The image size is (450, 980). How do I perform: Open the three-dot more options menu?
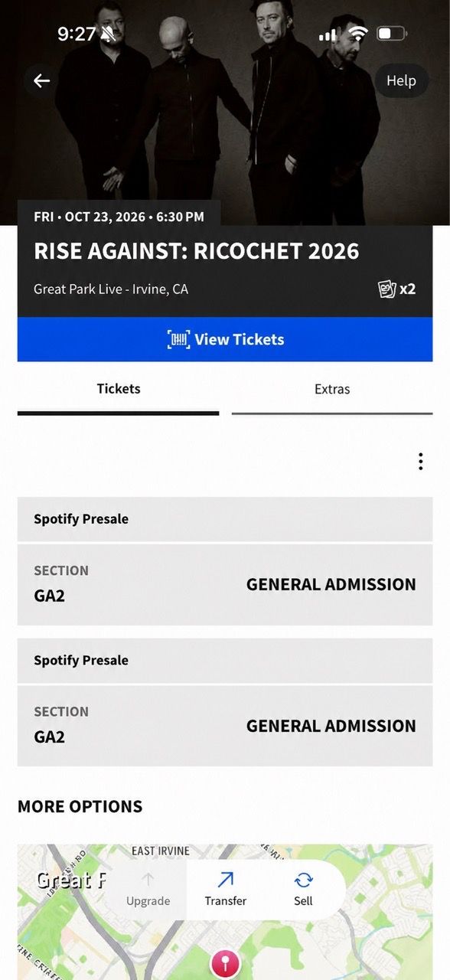420,461
